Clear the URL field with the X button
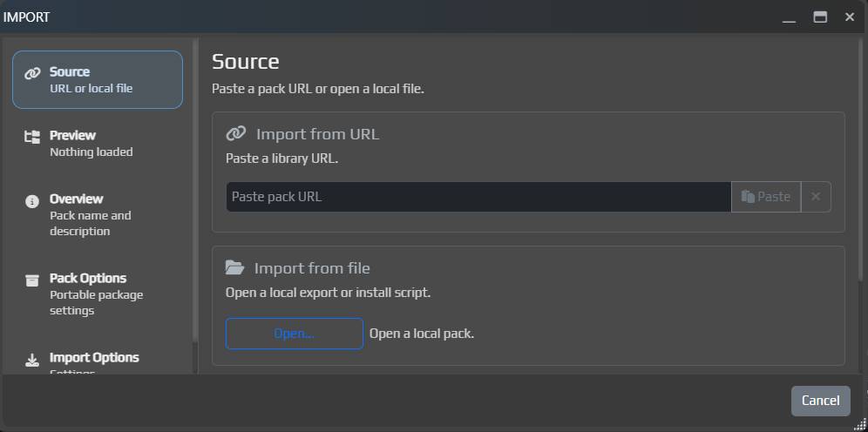This screenshot has height=432, width=868. point(816,197)
